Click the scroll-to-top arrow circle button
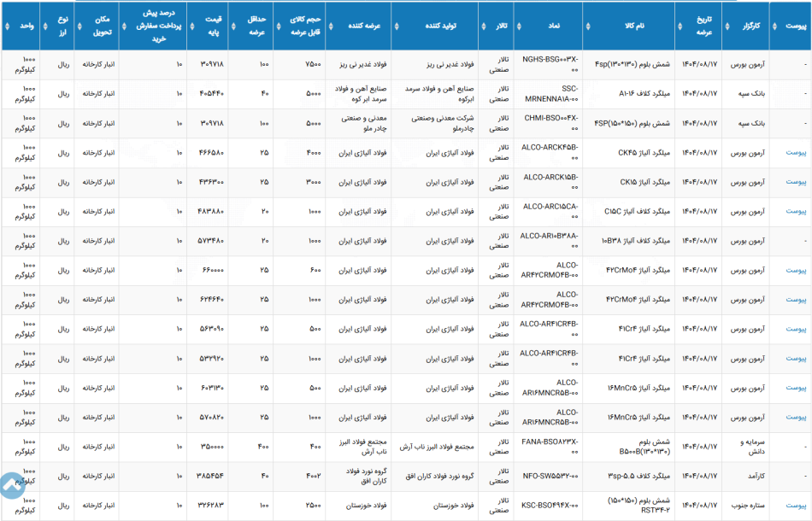This screenshot has height=521, width=812. [x=11, y=485]
